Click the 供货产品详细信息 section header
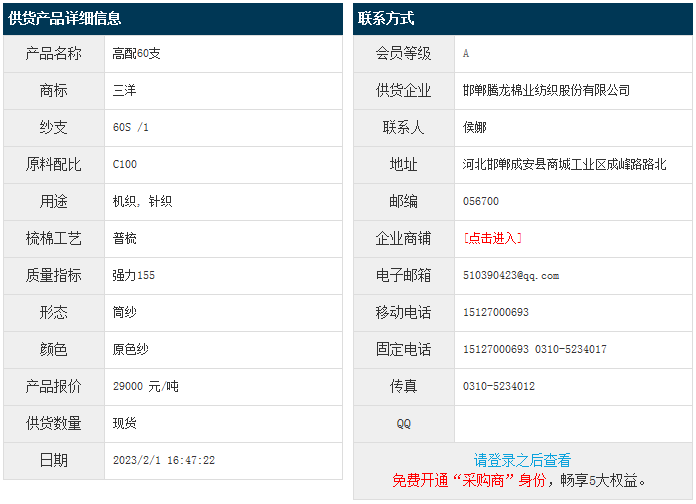Image resolution: width=696 pixels, height=504 pixels. [66, 18]
